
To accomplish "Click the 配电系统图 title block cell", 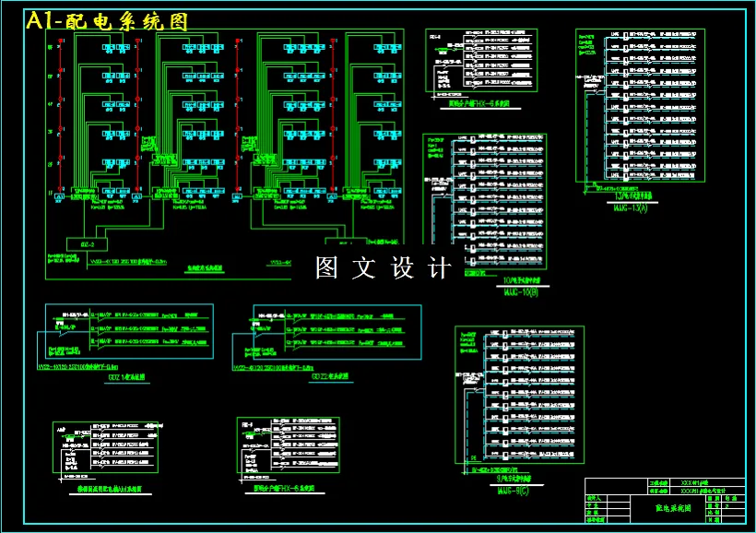I will (x=668, y=508).
